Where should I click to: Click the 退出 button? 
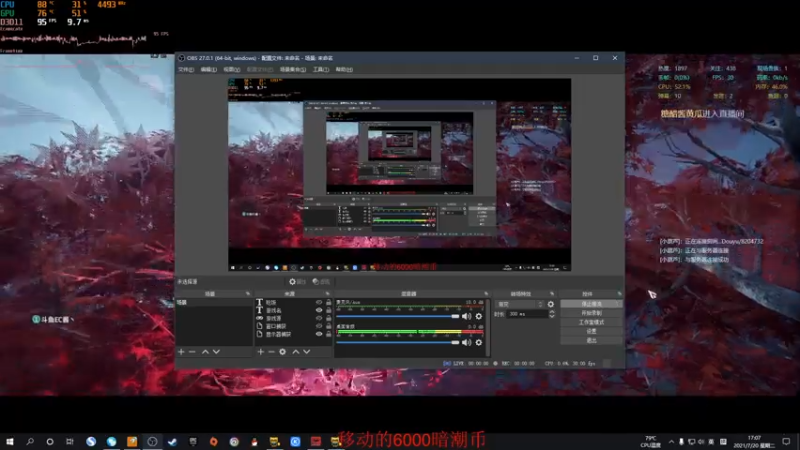coord(591,340)
